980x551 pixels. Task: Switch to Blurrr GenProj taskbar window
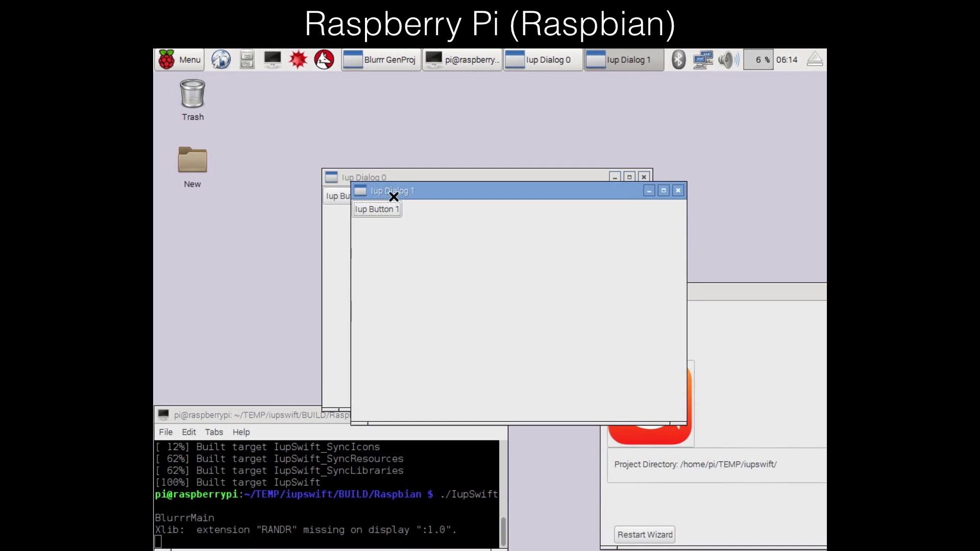point(381,60)
